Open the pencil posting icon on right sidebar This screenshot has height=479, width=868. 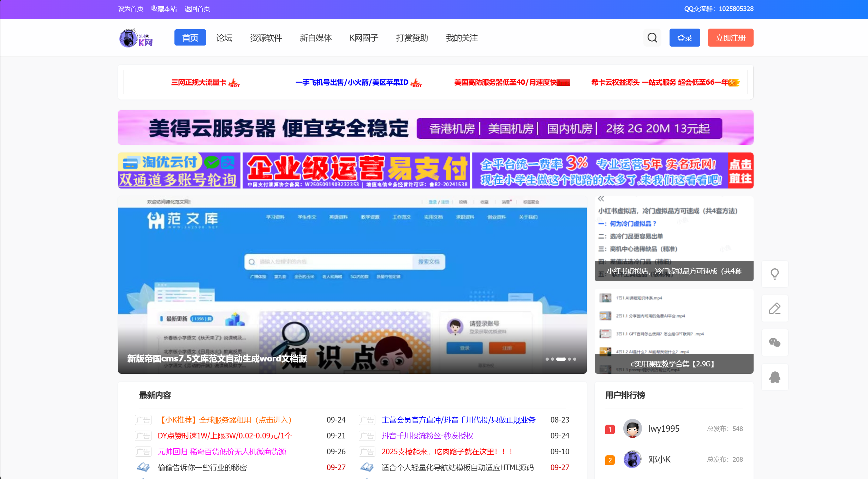point(775,308)
